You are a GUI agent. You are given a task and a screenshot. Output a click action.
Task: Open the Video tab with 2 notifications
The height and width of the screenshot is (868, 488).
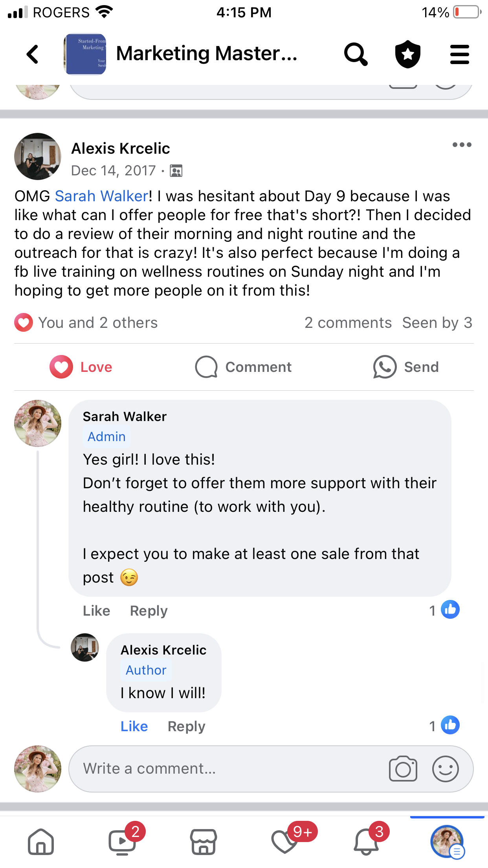click(x=123, y=842)
